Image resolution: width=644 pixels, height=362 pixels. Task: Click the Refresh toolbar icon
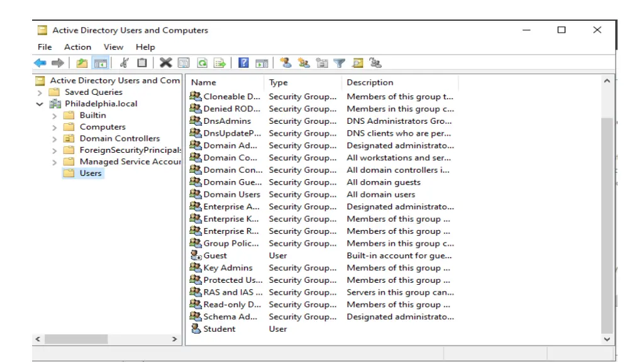202,63
